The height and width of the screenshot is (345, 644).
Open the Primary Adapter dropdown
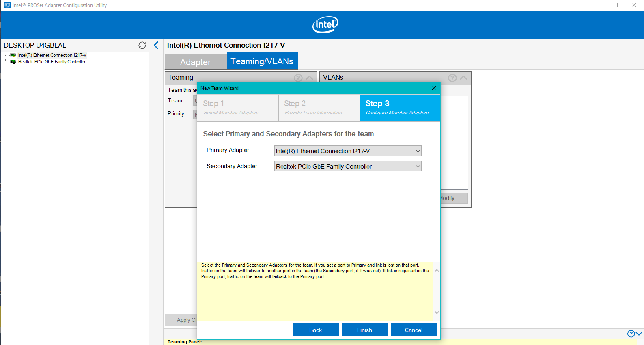pyautogui.click(x=348, y=151)
